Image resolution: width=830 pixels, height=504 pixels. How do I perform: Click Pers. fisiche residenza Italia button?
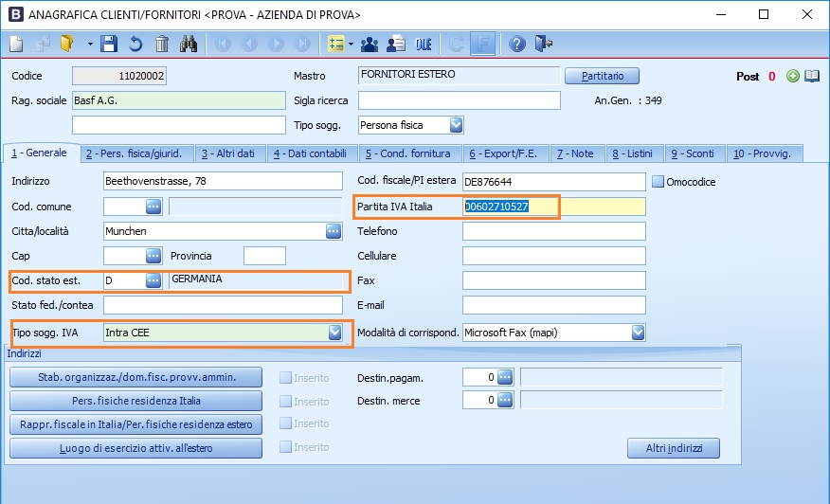[136, 401]
